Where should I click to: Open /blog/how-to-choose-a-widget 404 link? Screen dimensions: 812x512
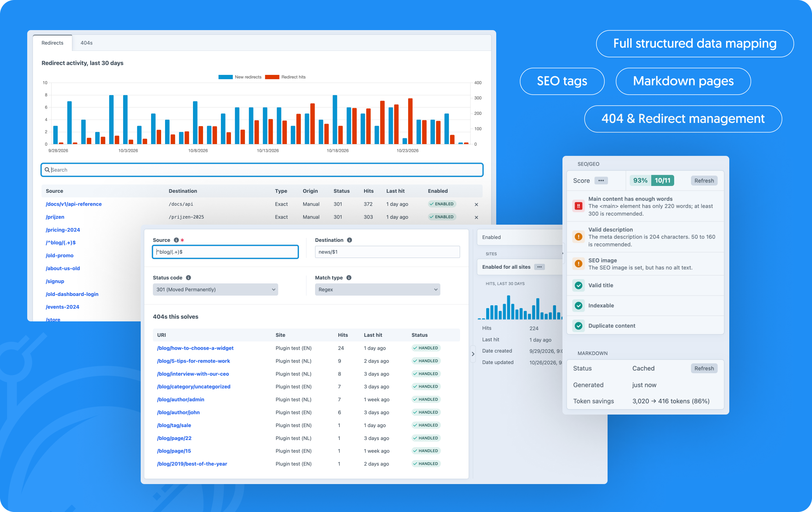coord(195,348)
